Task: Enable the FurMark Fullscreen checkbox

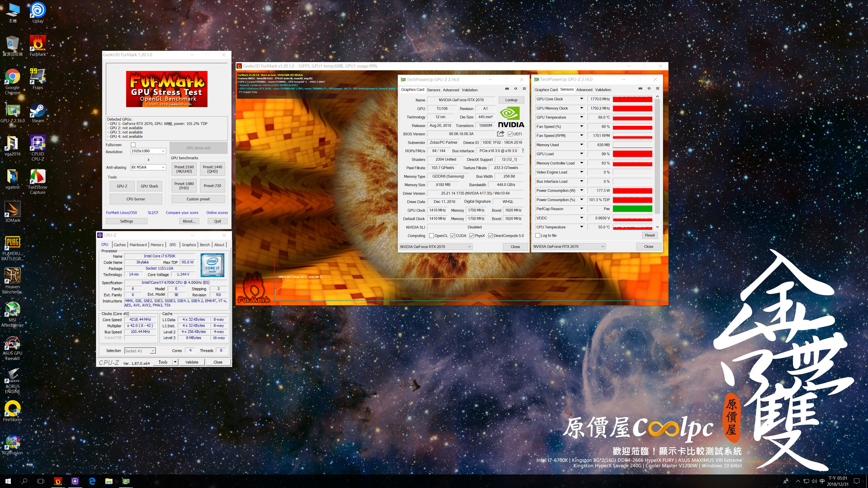Action: click(x=133, y=145)
